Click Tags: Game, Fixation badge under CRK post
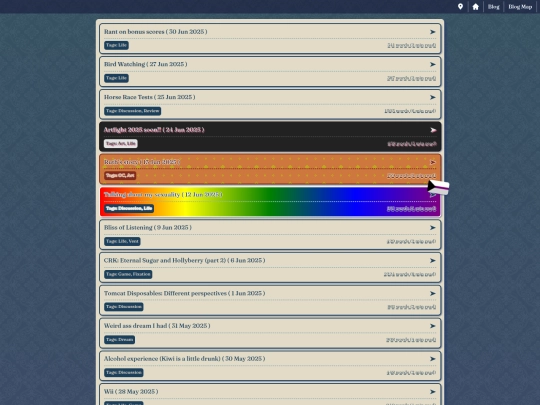Screen dimensions: 540x405 (128, 274)
